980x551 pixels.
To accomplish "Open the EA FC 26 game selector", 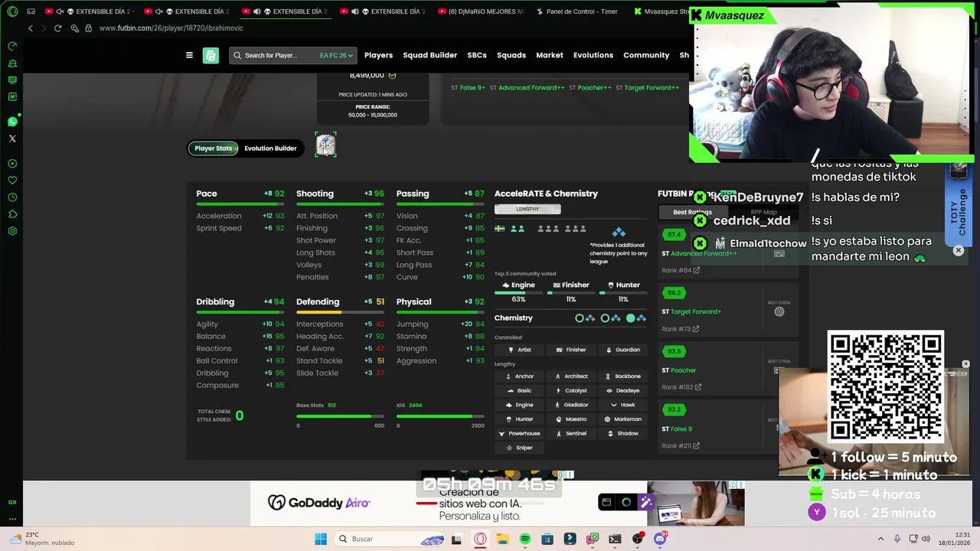I will click(x=335, y=55).
